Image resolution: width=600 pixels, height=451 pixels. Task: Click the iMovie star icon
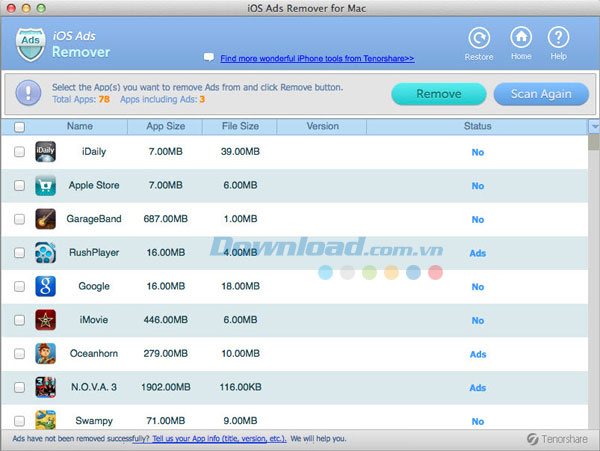pyautogui.click(x=45, y=320)
